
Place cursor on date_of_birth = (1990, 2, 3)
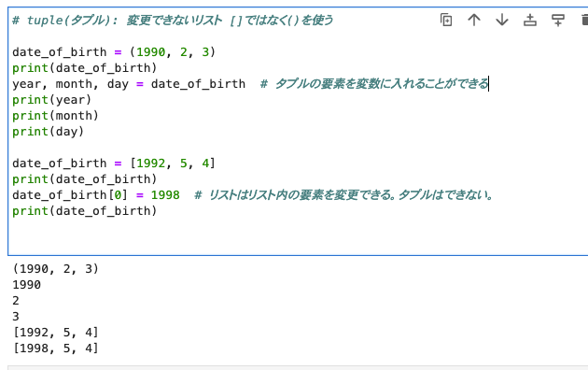coord(114,51)
